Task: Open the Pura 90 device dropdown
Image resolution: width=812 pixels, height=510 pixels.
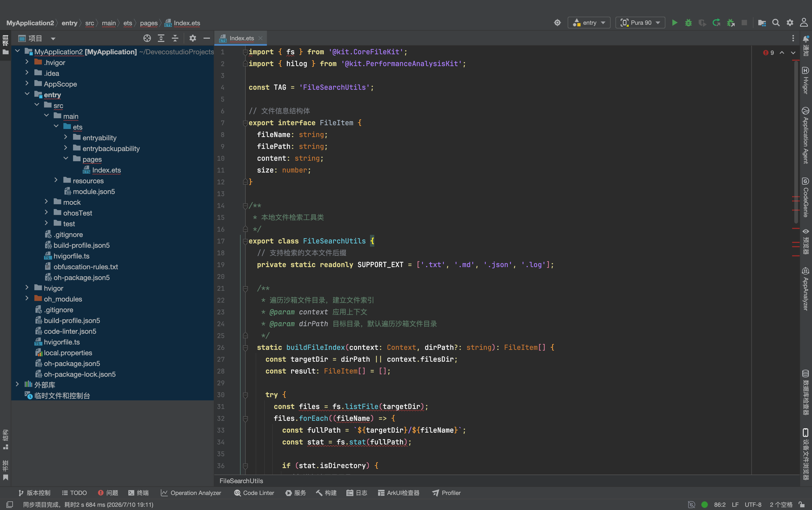Action: click(x=640, y=23)
